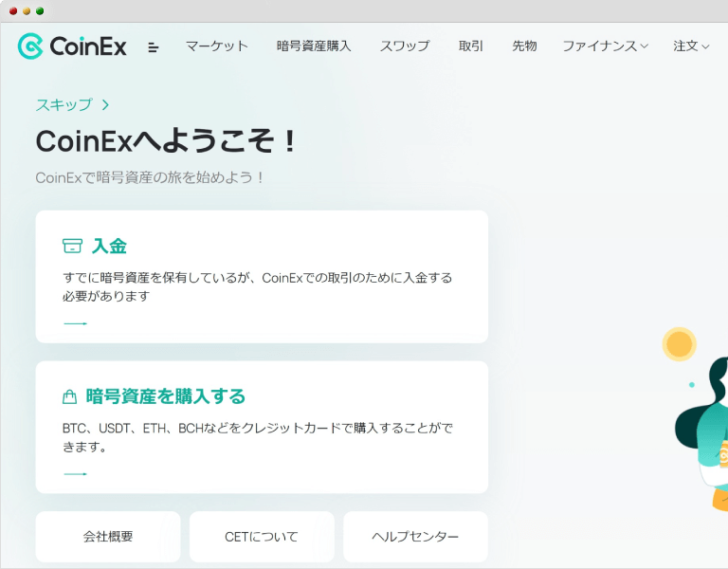728x569 pixels.
Task: Open the 先物 navigation item
Action: 524,46
